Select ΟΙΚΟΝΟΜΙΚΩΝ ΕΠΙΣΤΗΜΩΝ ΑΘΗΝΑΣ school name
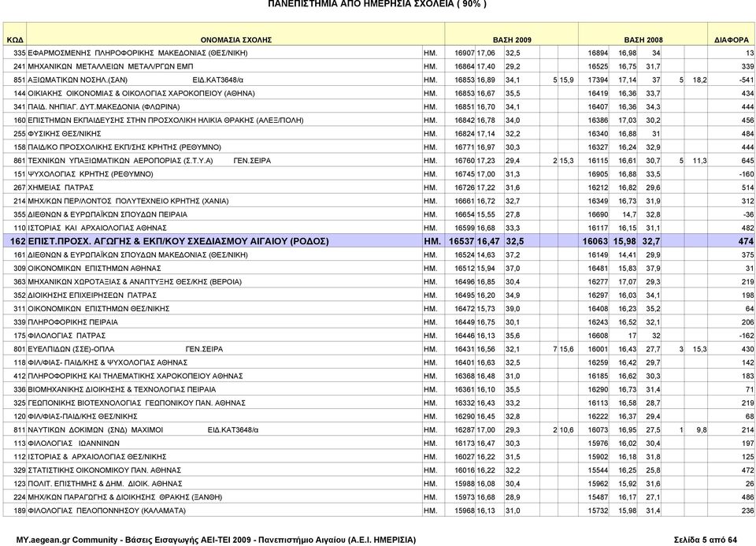The width and height of the screenshot is (756, 546). point(94,269)
